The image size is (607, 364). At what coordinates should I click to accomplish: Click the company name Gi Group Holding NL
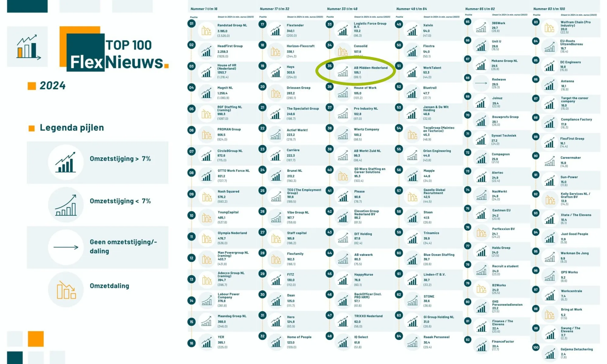(x=439, y=317)
